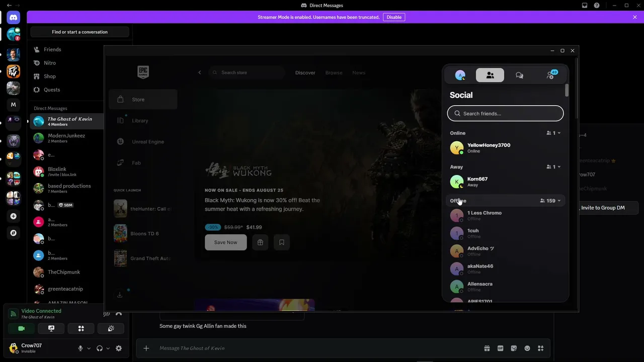This screenshot has height=362, width=644.
Task: Toggle the camera in the voice panel
Action: [x=21, y=328]
